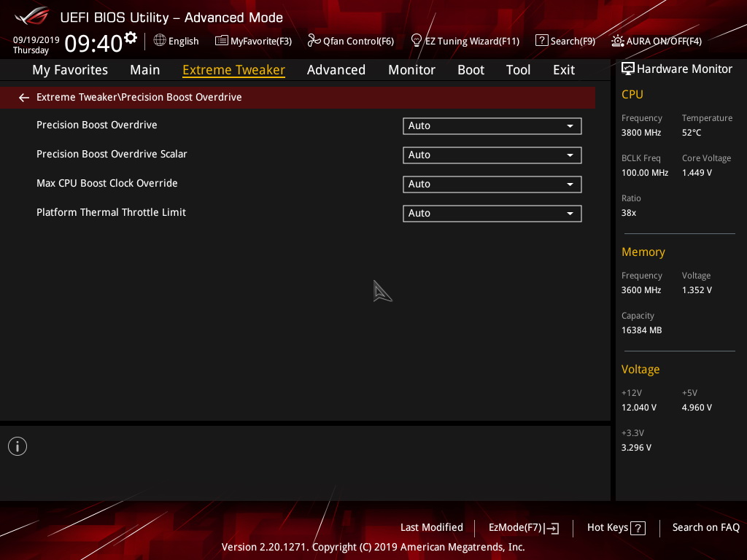Click the +5V value 4.960 V
747x560 pixels.
697,408
